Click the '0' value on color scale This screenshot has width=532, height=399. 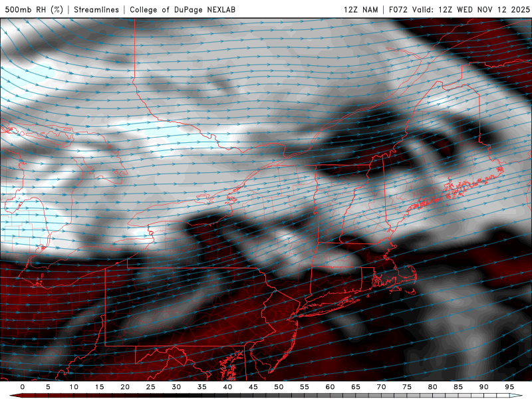tap(23, 387)
